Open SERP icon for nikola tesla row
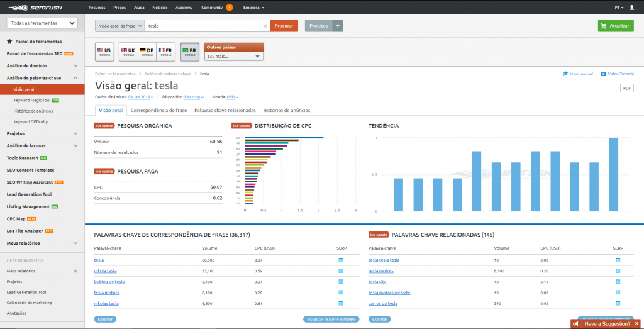Image resolution: width=644 pixels, height=329 pixels. click(x=340, y=270)
